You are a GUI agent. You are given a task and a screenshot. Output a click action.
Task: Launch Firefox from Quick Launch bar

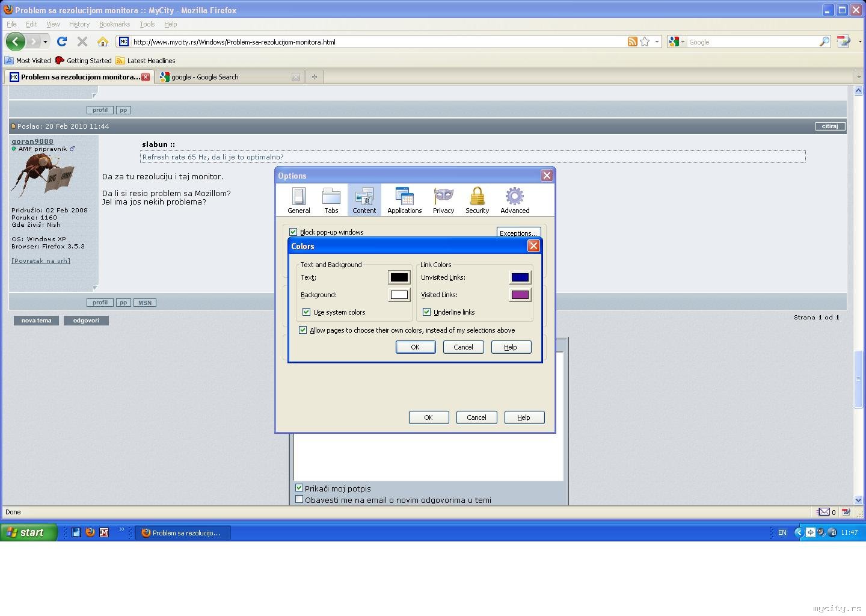tap(90, 532)
